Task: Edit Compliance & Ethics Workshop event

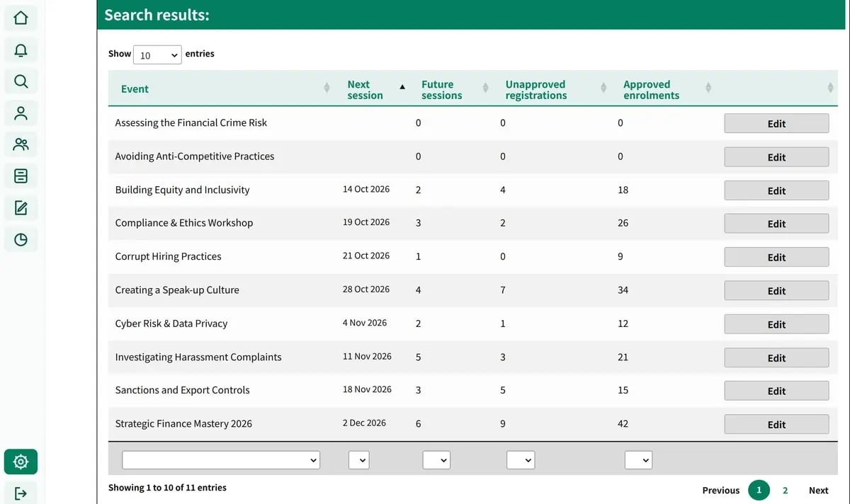Action: coord(776,224)
